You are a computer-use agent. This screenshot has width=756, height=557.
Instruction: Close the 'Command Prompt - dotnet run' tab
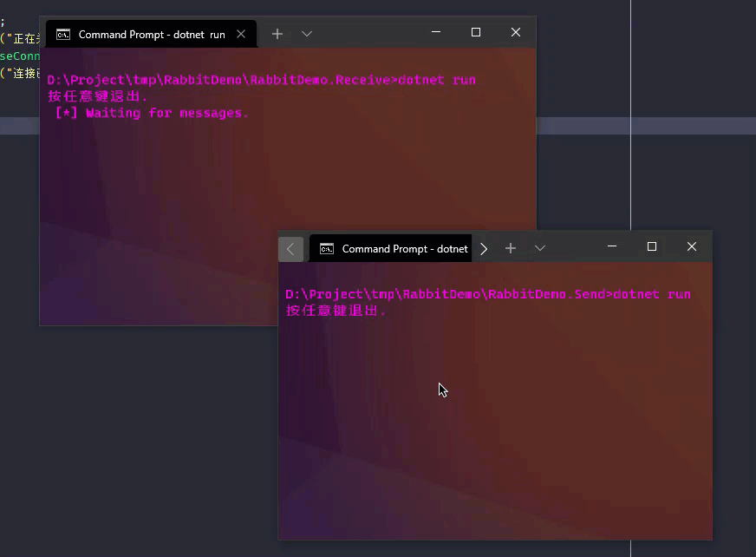[x=241, y=34]
